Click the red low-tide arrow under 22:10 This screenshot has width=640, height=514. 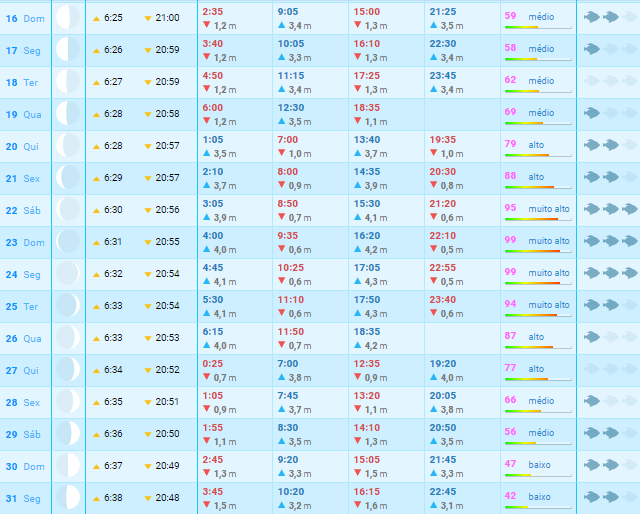click(433, 249)
